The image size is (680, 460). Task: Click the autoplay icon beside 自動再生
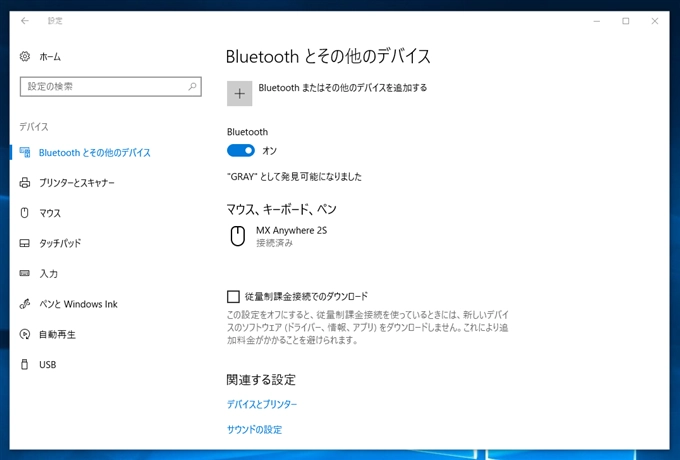(x=25, y=334)
